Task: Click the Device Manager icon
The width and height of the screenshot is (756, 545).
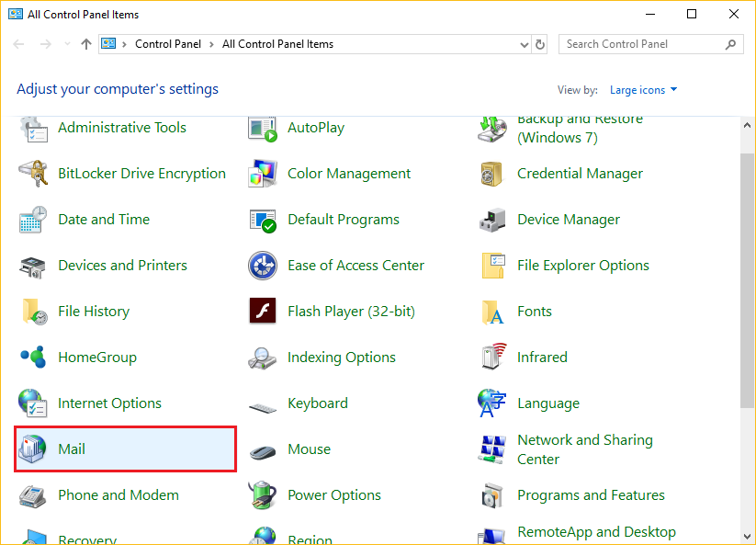Action: click(x=492, y=220)
